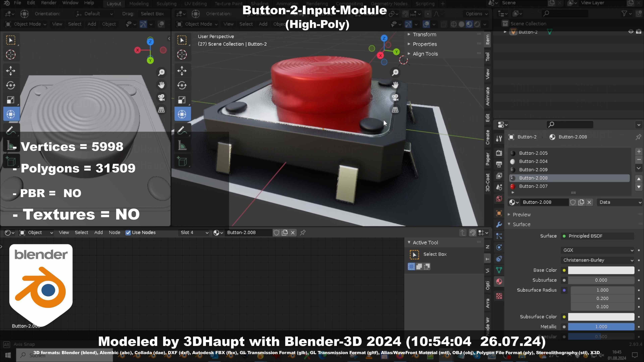This screenshot has height=362, width=644.
Task: Unlink material Button-2.008 with X
Action: coord(589,202)
